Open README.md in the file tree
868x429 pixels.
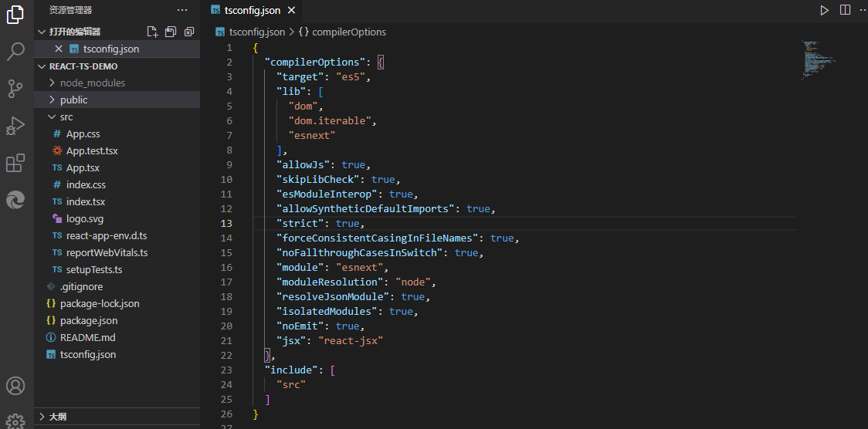click(87, 337)
